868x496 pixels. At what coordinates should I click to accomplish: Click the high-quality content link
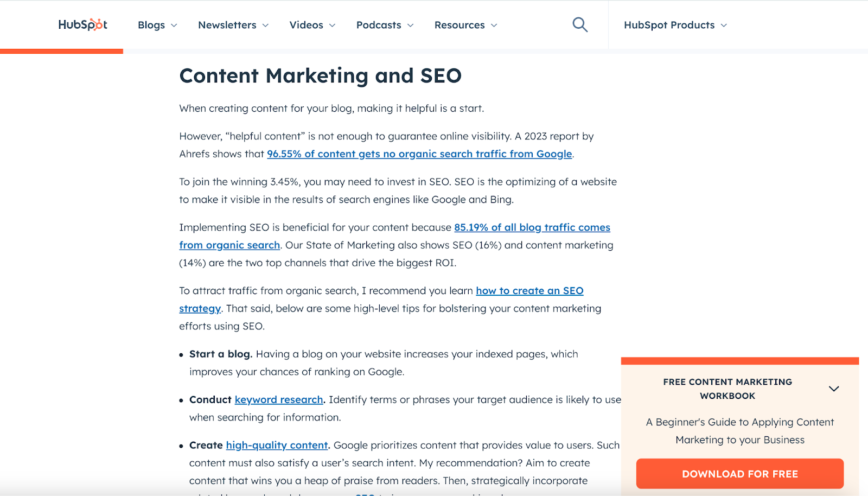pos(277,446)
